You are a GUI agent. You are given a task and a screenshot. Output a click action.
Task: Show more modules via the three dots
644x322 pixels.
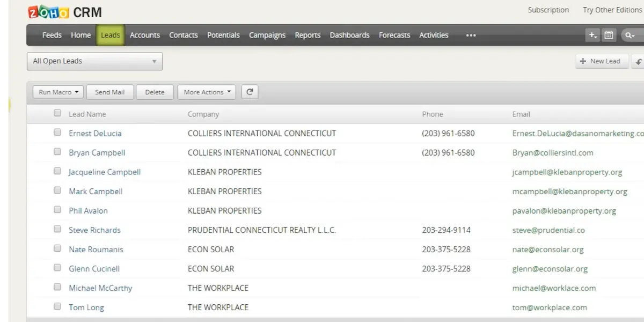471,35
